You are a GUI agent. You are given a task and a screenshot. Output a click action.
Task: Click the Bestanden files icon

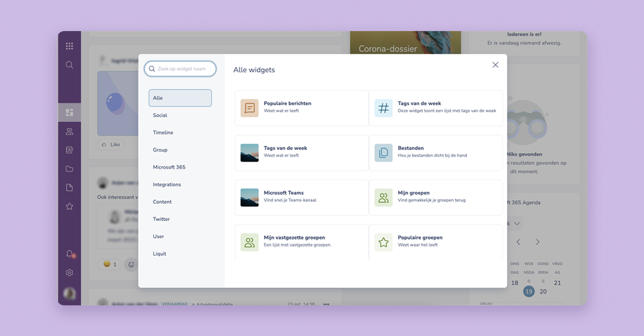click(x=383, y=153)
